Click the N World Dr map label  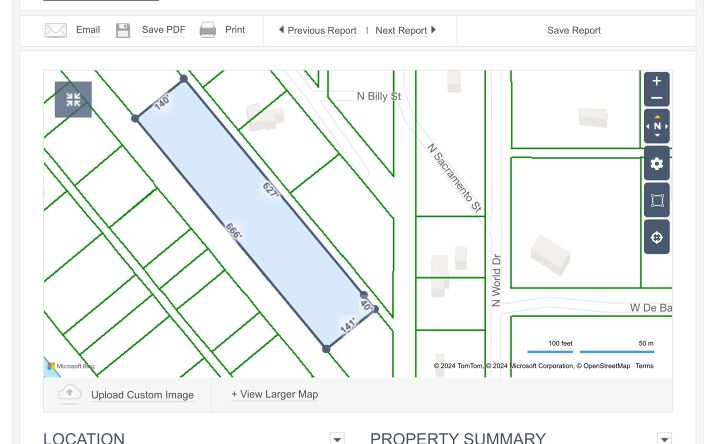click(496, 280)
